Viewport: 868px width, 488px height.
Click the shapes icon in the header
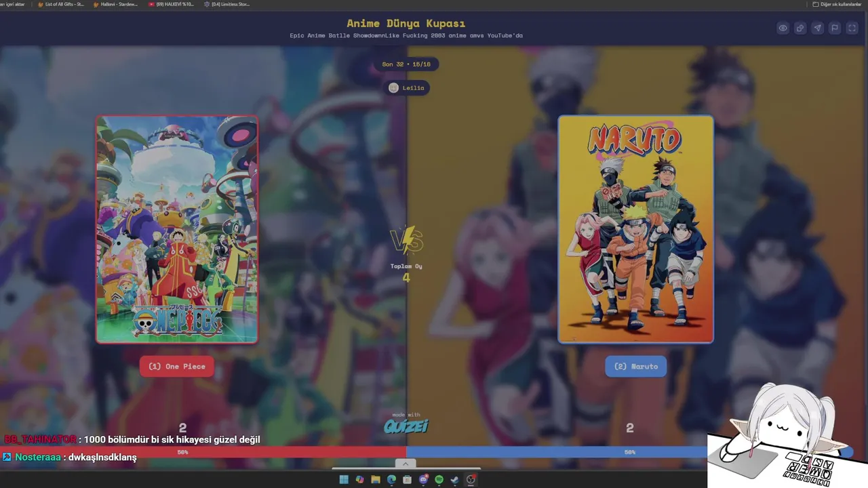800,28
